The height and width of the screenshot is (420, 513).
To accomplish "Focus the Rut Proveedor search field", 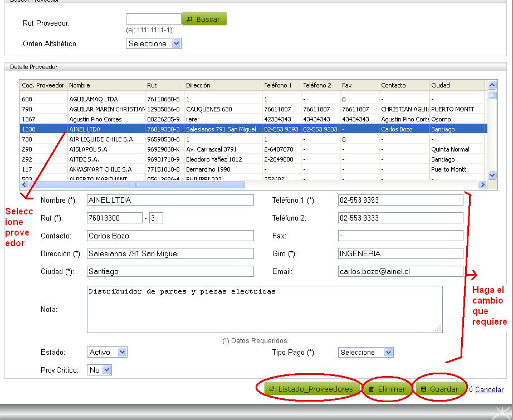I will click(x=153, y=19).
